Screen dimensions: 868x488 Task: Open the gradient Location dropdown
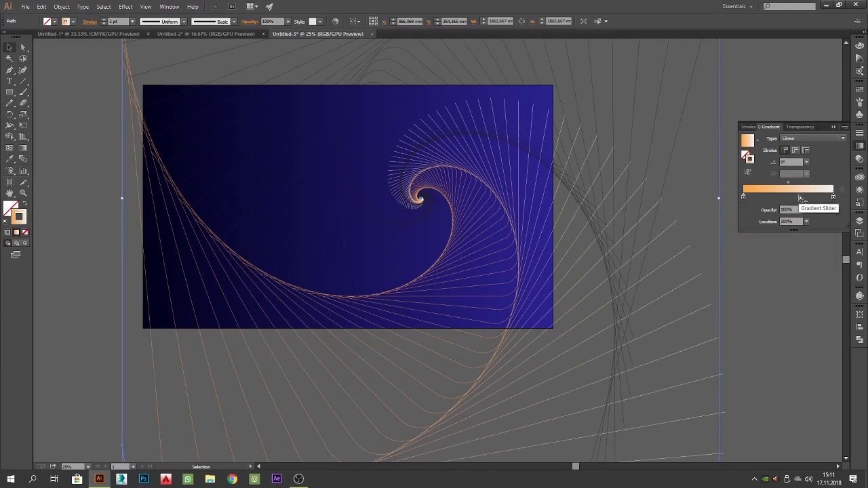pyautogui.click(x=806, y=222)
